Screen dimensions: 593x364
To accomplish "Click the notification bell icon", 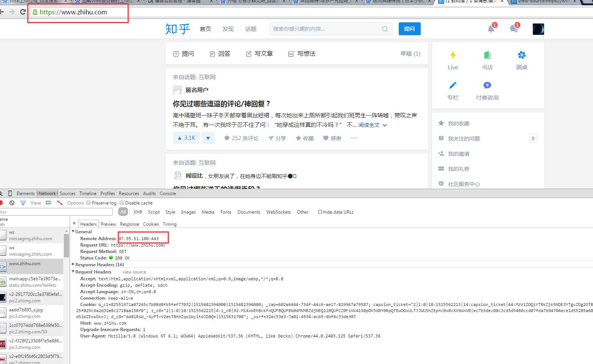I will 491,29.
